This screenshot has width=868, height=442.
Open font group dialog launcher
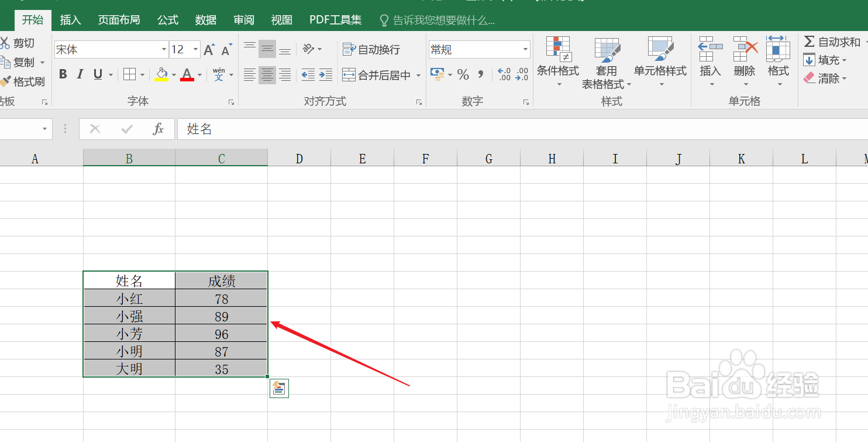pos(231,102)
